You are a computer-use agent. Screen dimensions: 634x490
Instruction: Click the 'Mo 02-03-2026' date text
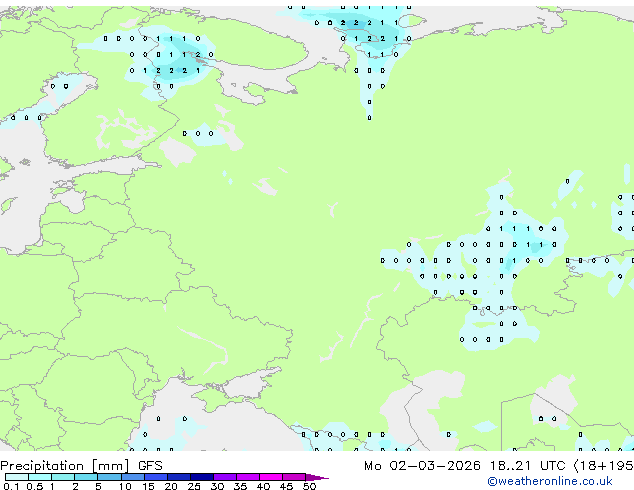[x=422, y=466]
